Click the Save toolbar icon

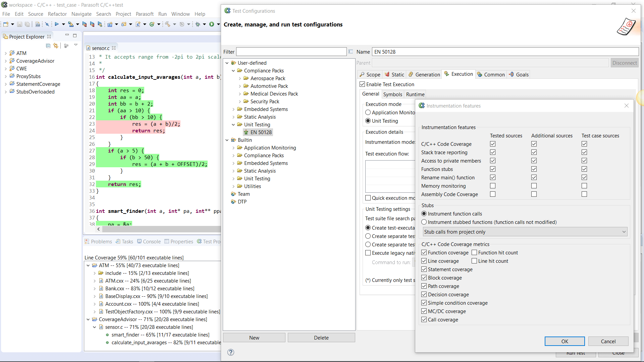pyautogui.click(x=19, y=24)
